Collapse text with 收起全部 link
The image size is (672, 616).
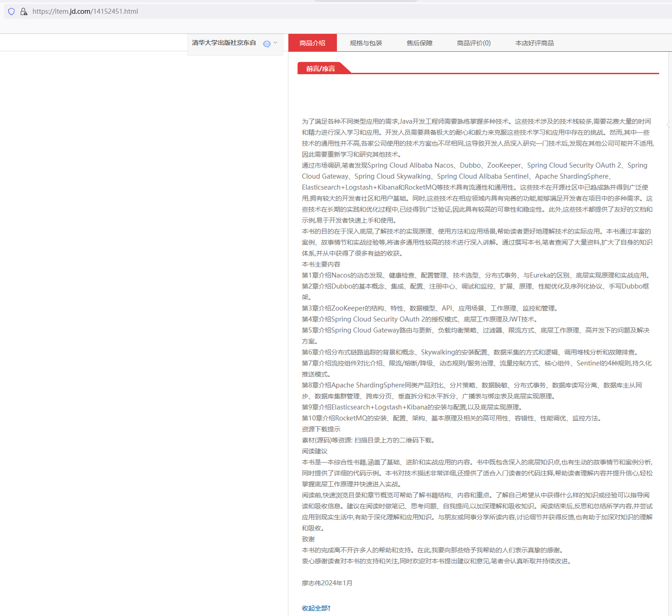tap(316, 608)
